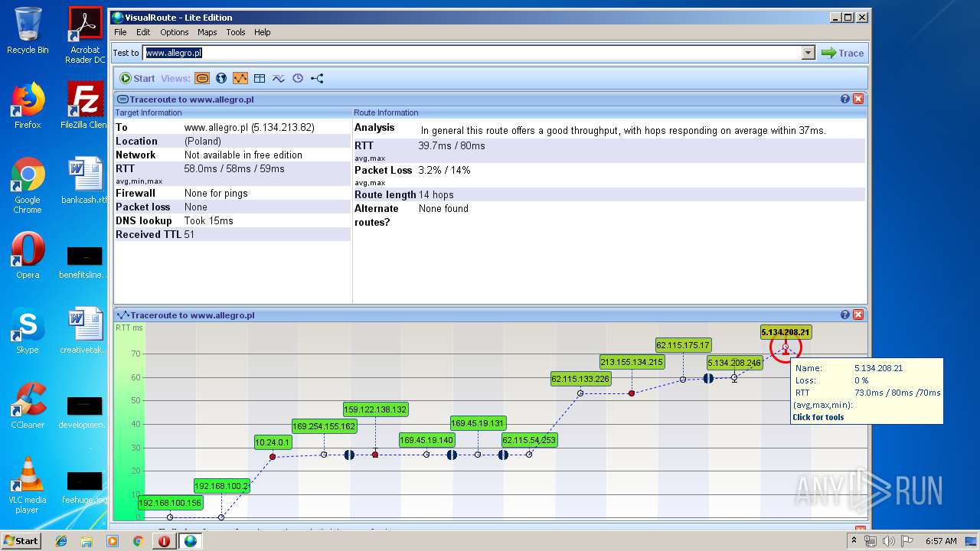
Task: Open the Help menu
Action: 262,32
